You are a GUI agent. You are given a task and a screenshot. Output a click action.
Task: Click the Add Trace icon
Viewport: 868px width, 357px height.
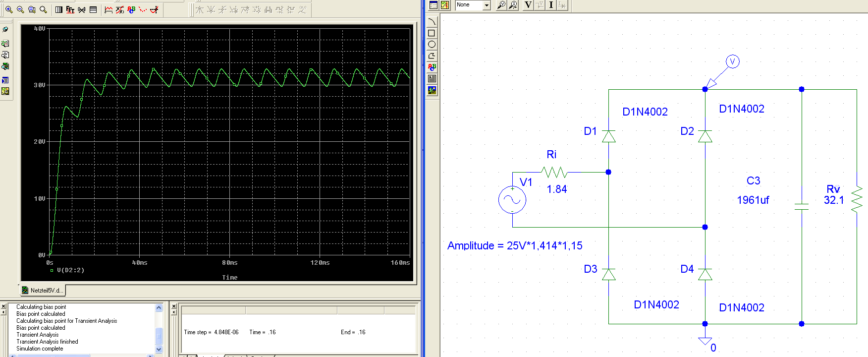(x=108, y=9)
